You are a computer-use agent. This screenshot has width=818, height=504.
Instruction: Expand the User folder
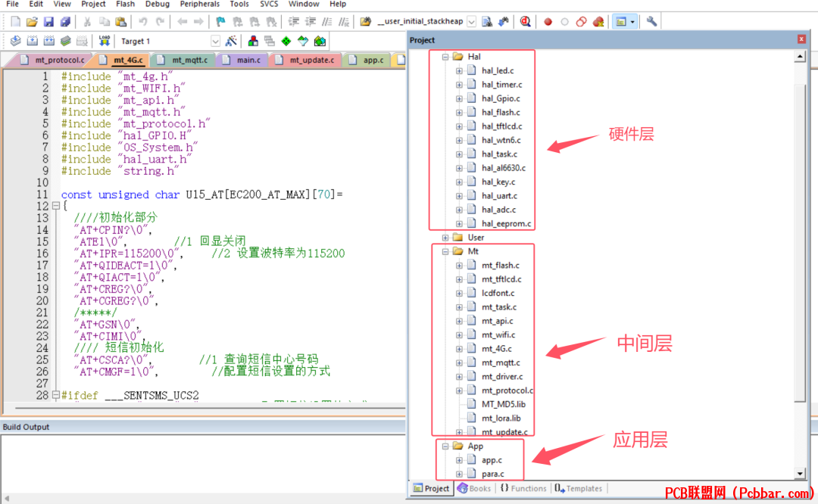point(445,238)
